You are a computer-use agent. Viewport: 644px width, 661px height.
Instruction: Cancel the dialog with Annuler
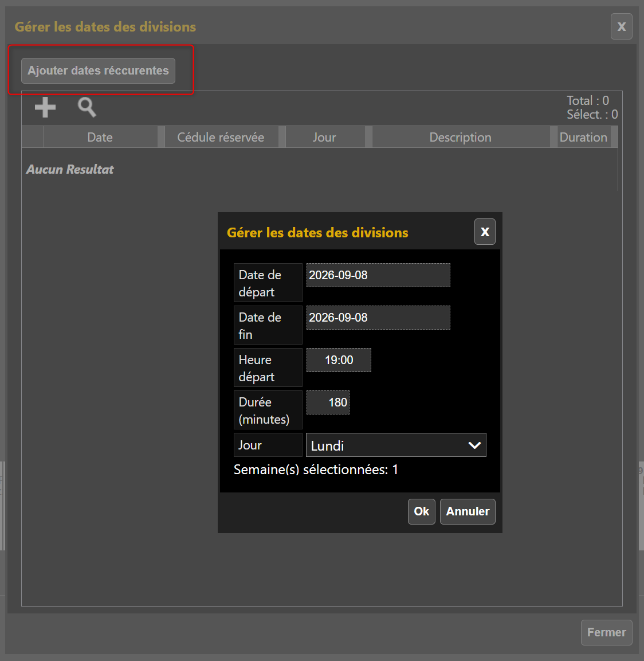468,511
